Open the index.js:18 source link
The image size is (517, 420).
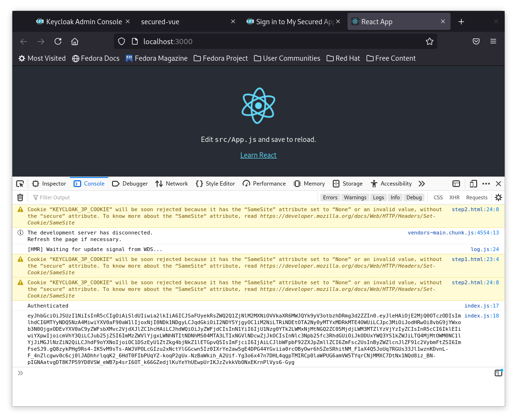tap(482, 316)
